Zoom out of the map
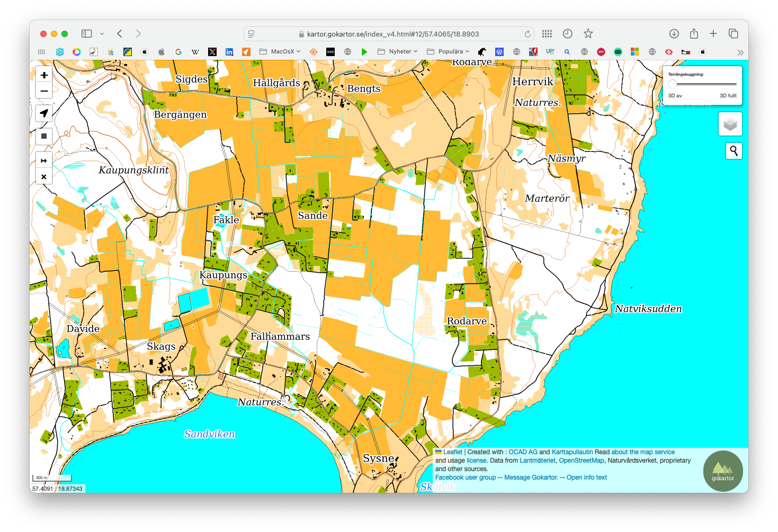This screenshot has width=778, height=532. (44, 91)
